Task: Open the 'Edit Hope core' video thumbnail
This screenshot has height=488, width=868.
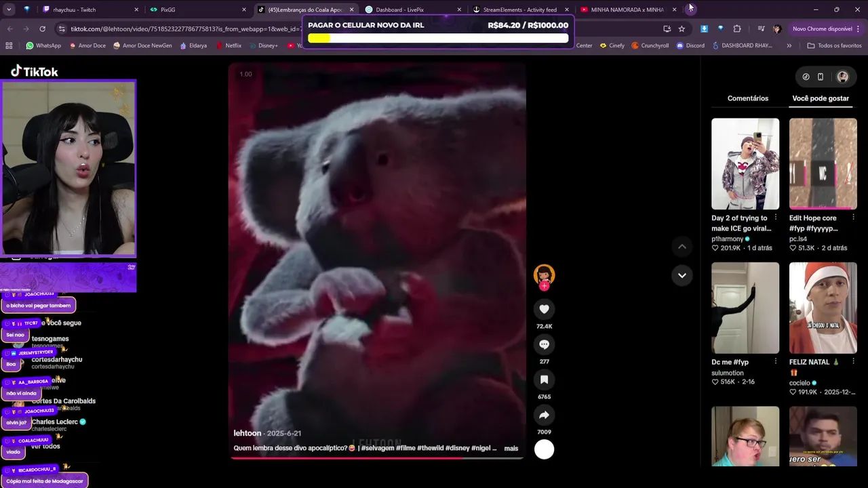Action: 823,164
